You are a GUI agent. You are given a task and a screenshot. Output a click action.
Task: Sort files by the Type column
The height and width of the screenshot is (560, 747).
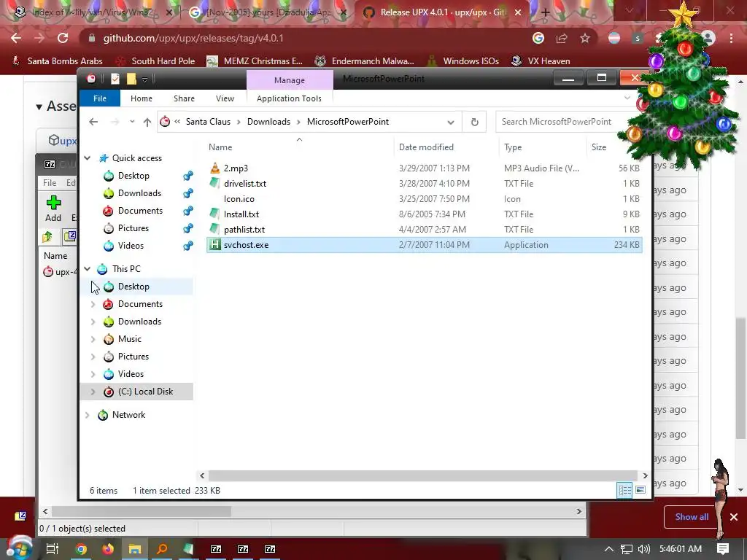[513, 147]
